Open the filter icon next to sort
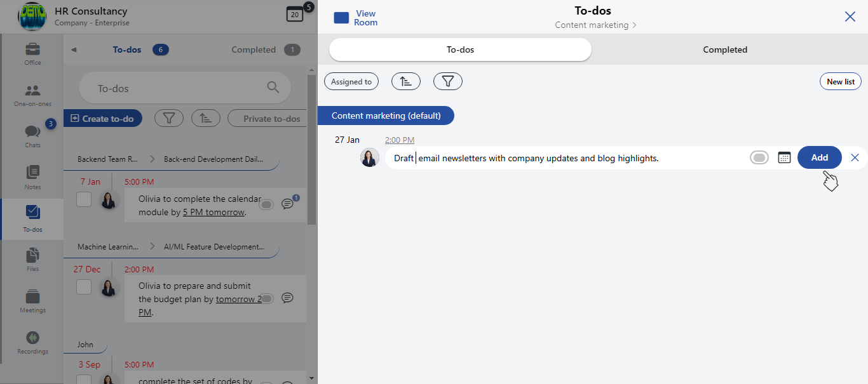Viewport: 868px width, 384px height. click(x=448, y=81)
